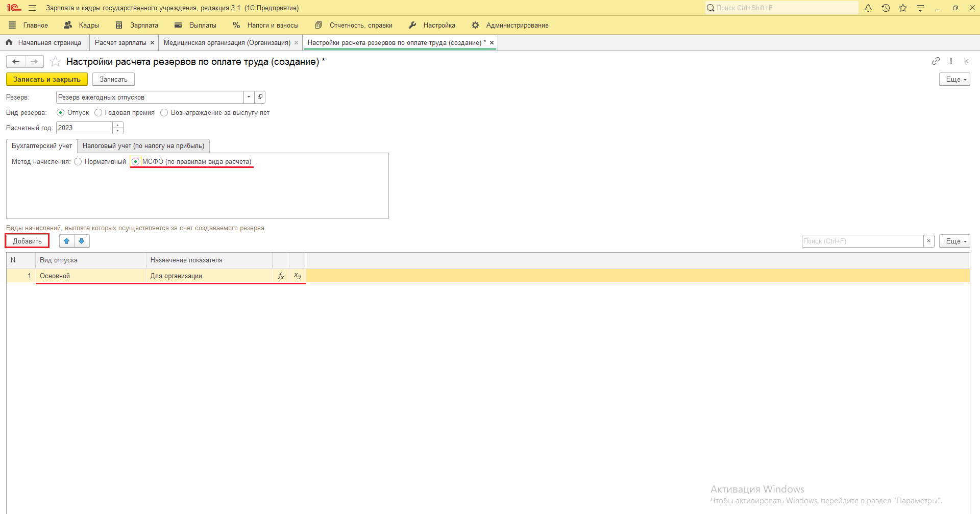Open the Отчетность, справки menu

(x=354, y=25)
